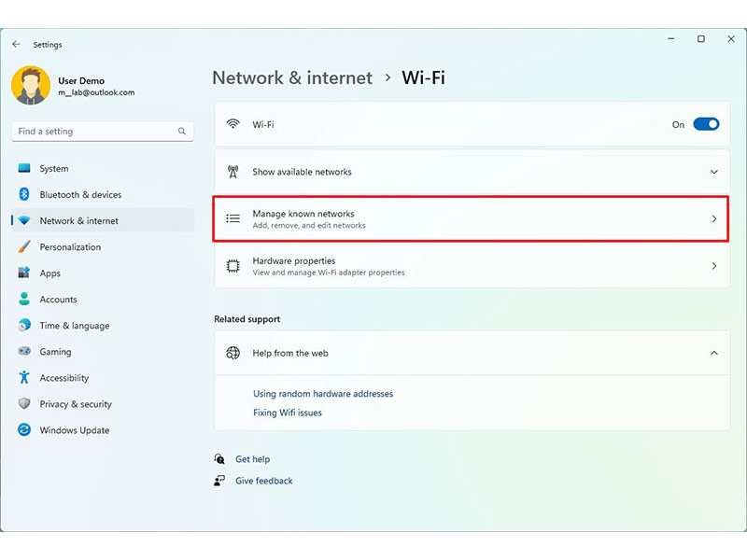Screen dimensions: 747x560
Task: Click the User Demo account name
Action: click(x=81, y=80)
